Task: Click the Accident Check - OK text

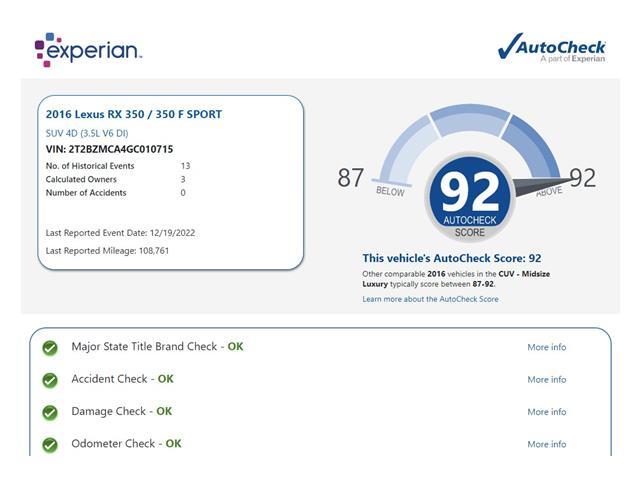Action: click(x=122, y=379)
